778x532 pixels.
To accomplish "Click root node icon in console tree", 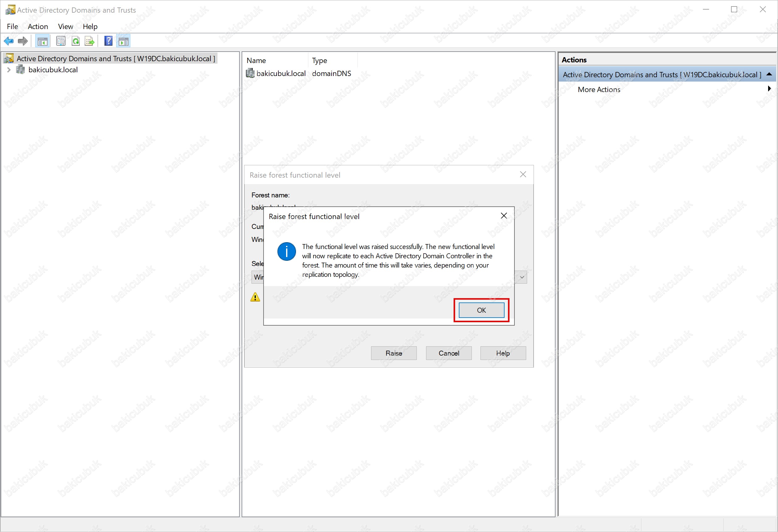I will pos(9,58).
